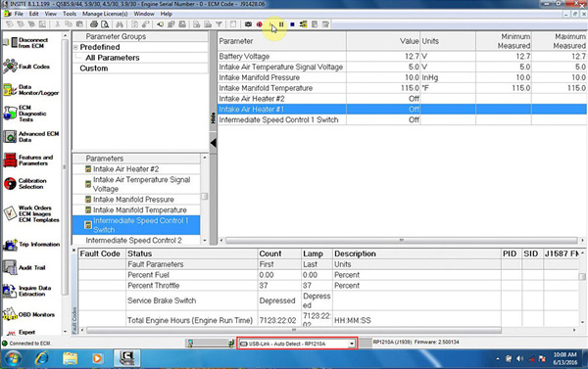Image resolution: width=588 pixels, height=369 pixels.
Task: Click the pause monitoring toolbar button
Action: (281, 24)
